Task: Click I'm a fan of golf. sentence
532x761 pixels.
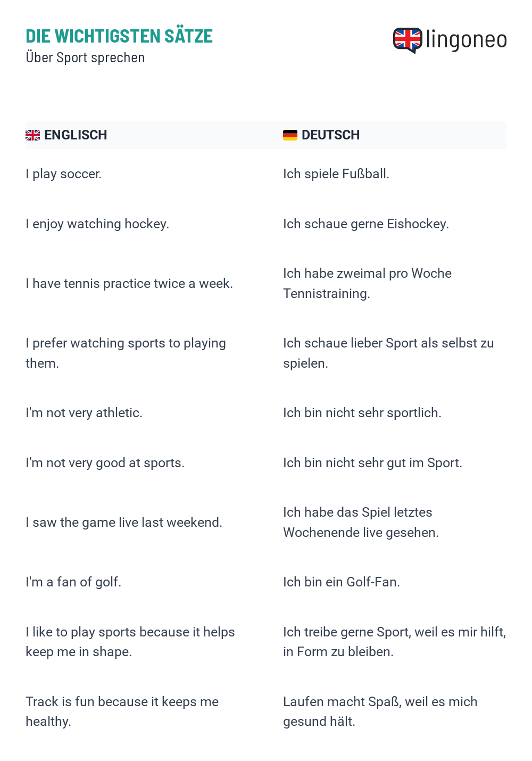Action: tap(73, 582)
